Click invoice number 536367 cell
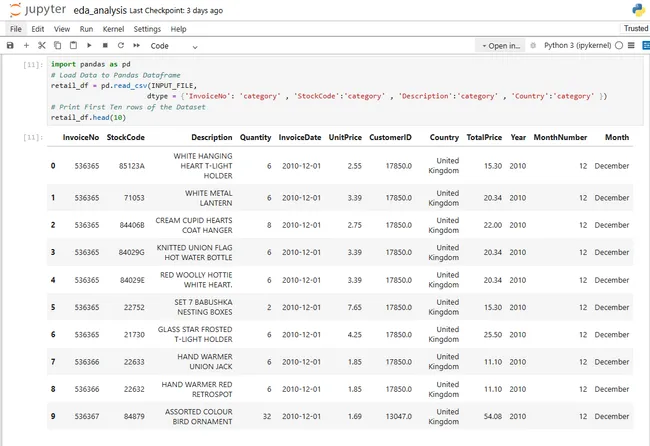650x446 pixels. point(87,416)
